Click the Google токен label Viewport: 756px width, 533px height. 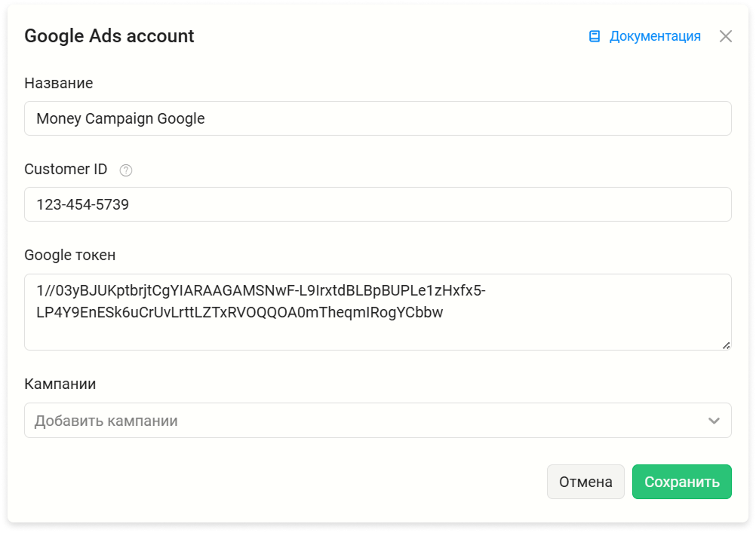(x=70, y=255)
